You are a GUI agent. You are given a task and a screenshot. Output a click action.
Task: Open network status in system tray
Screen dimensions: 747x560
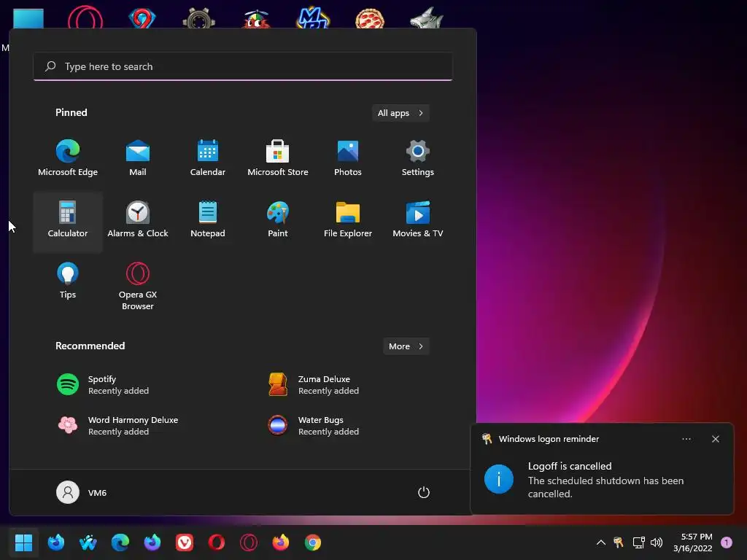point(638,542)
